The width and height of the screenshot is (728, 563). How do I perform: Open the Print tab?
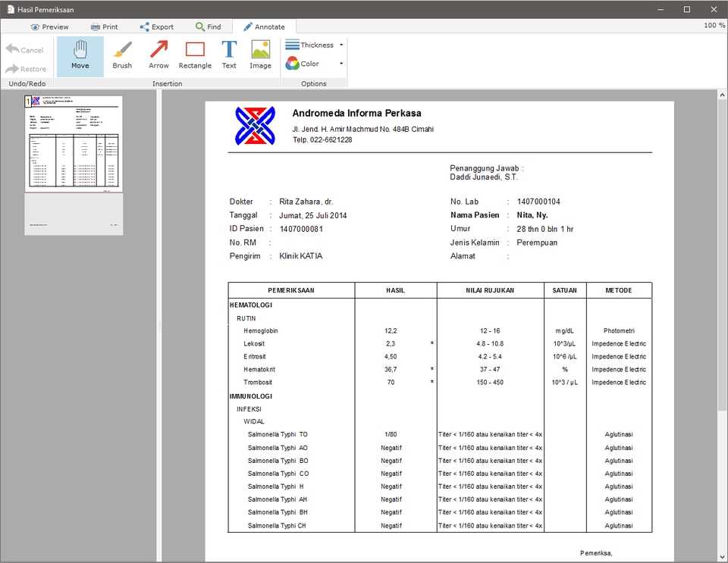click(105, 27)
